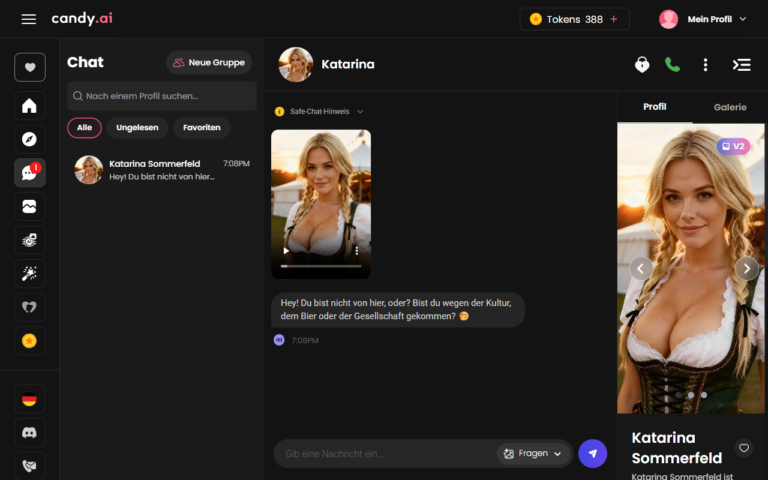Switch to the Profil tab

[654, 107]
